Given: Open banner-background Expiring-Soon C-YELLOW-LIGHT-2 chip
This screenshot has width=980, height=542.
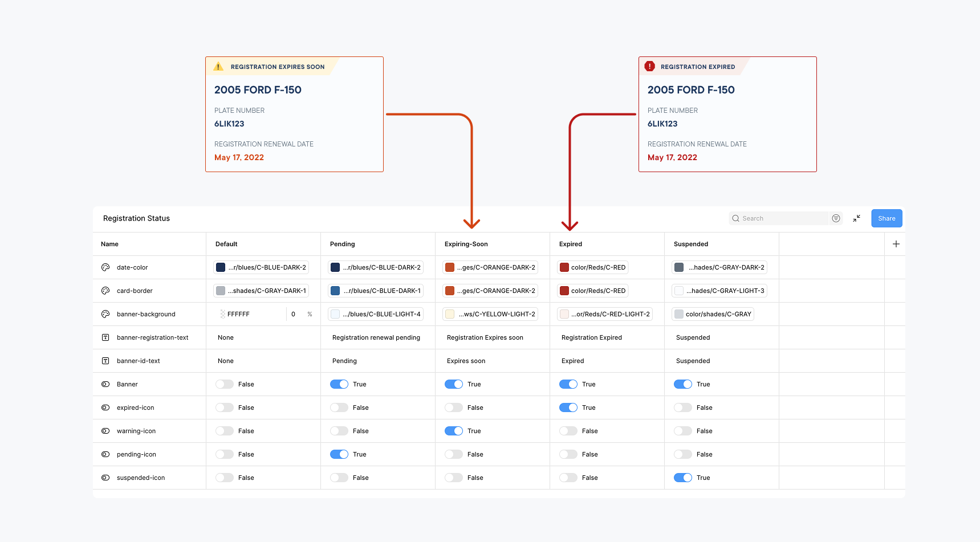Looking at the screenshot, I should 490,314.
